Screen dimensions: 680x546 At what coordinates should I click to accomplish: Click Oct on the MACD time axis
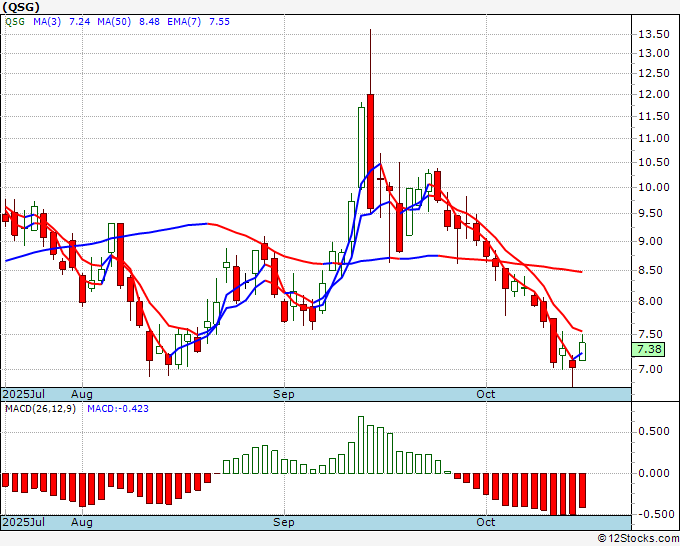(486, 522)
